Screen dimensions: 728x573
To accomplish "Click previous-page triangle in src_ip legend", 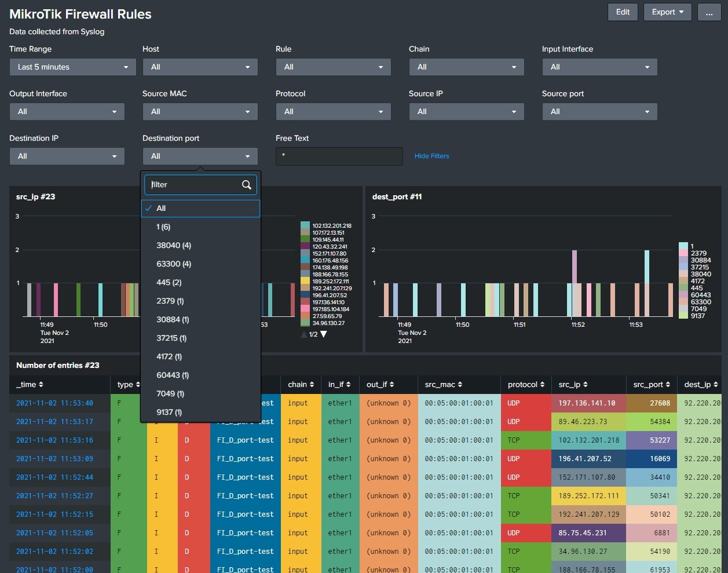I will click(304, 334).
